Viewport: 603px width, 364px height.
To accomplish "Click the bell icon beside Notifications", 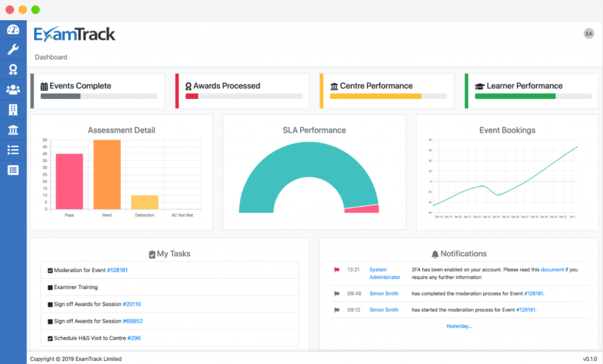I will 435,254.
